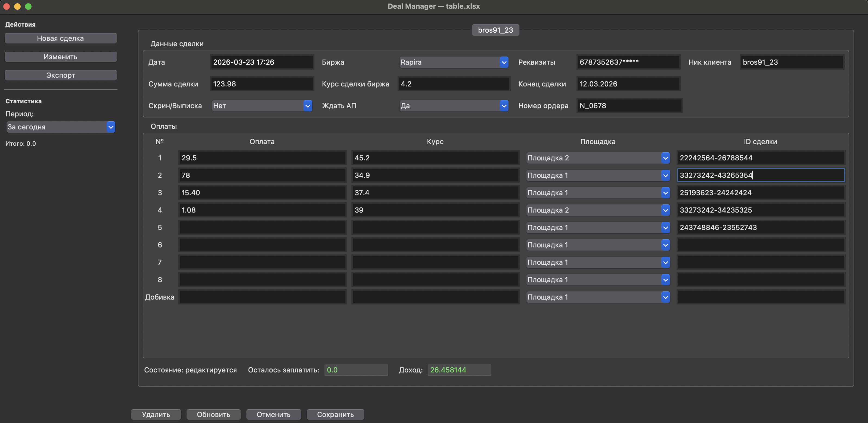
Task: Click ID сделки field 25193623-24242424
Action: tap(761, 193)
